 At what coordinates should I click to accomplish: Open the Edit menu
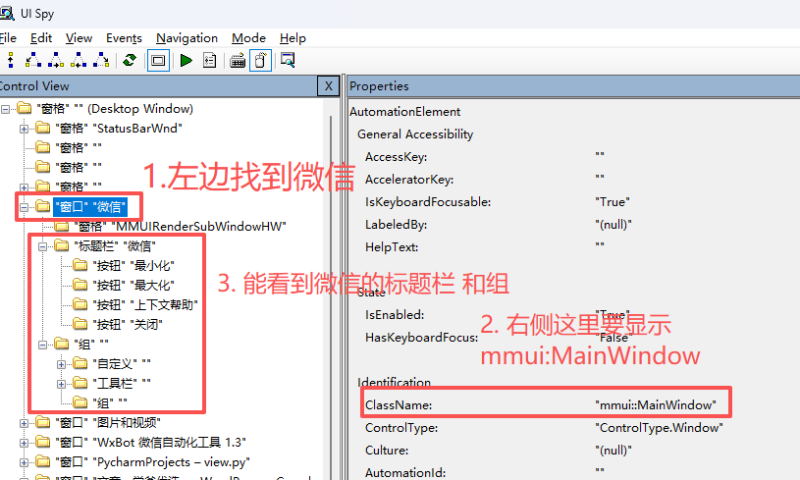coord(41,38)
